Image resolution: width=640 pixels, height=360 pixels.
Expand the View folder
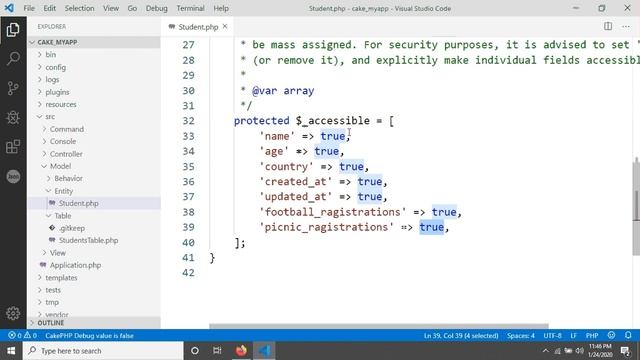click(x=94, y=253)
